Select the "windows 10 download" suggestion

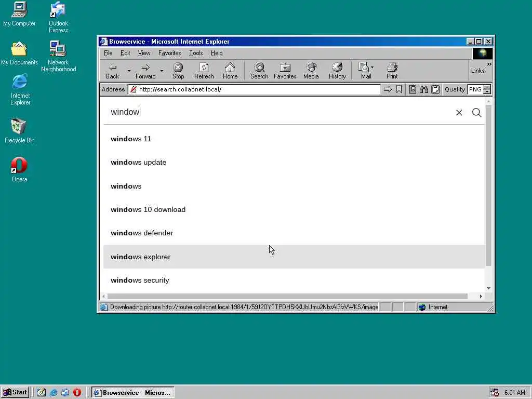[294, 209]
